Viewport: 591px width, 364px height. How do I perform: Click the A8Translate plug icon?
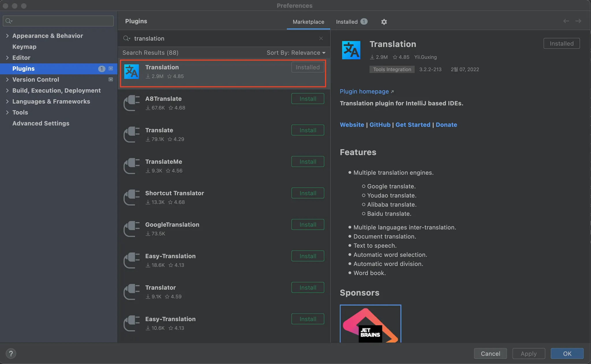132,103
